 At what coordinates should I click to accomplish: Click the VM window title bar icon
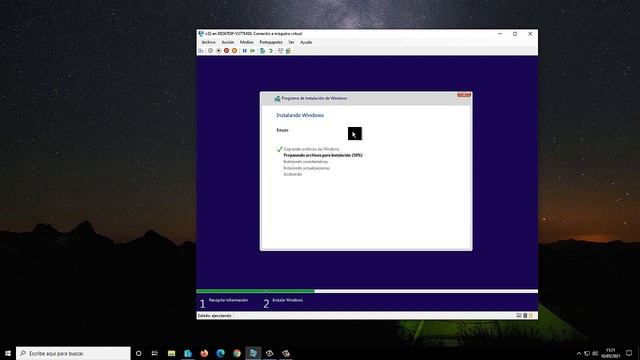[x=201, y=34]
